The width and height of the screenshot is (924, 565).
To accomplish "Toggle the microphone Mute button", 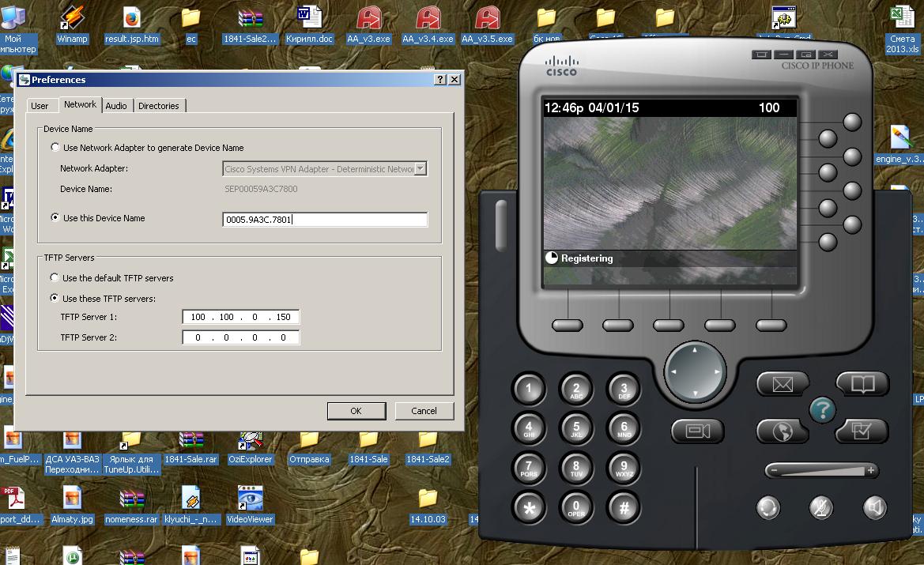I will pos(821,507).
